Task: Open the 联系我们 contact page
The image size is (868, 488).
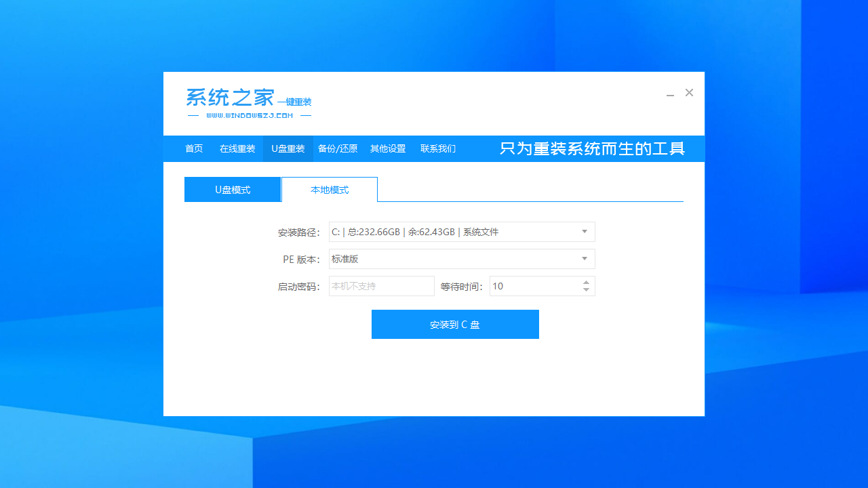Action: click(x=438, y=148)
